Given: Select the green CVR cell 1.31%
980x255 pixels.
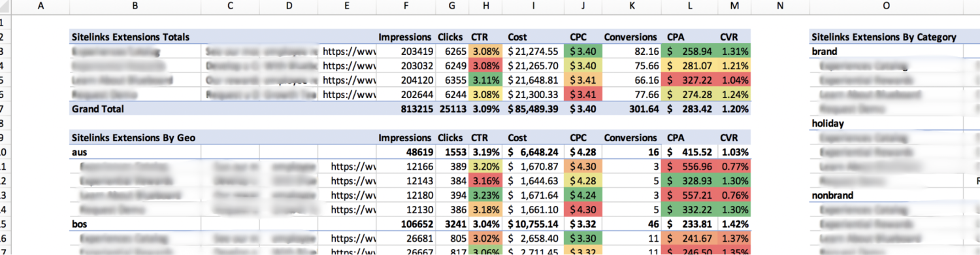Looking at the screenshot, I should (734, 52).
